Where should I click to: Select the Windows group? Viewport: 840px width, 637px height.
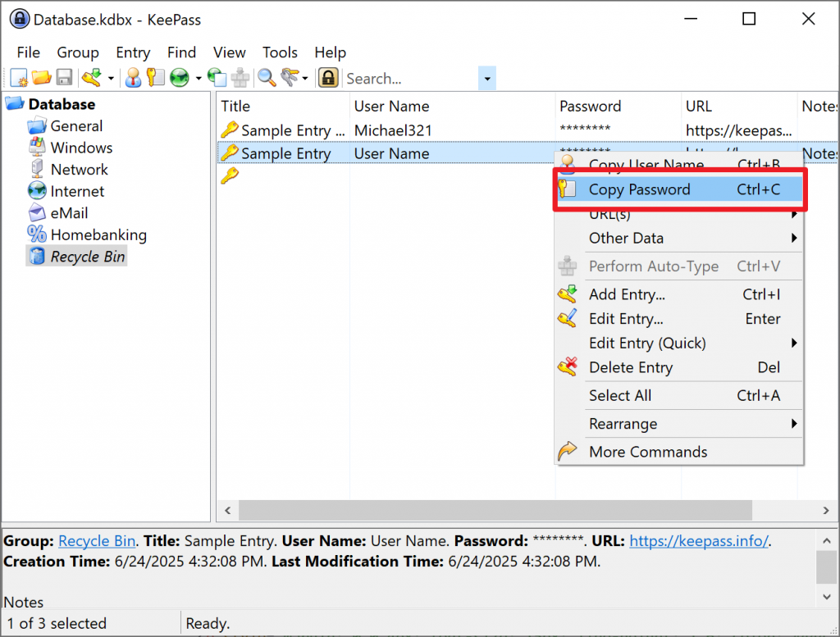[81, 148]
